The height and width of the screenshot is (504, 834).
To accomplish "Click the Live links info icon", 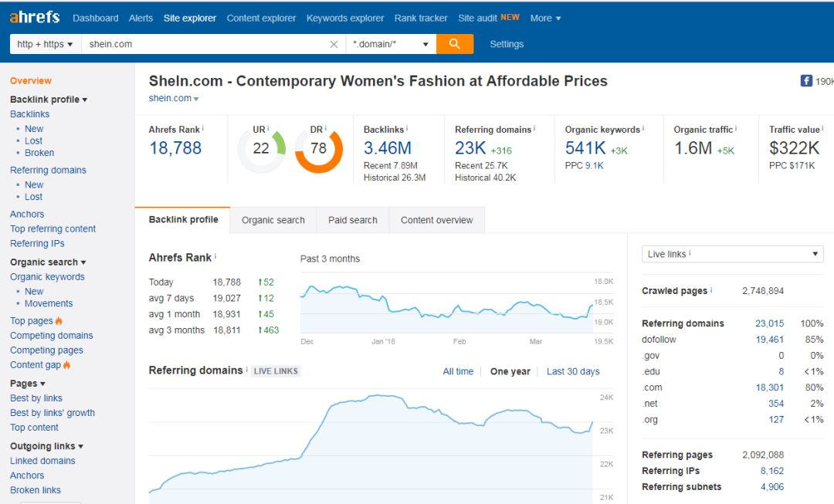I will [x=690, y=254].
